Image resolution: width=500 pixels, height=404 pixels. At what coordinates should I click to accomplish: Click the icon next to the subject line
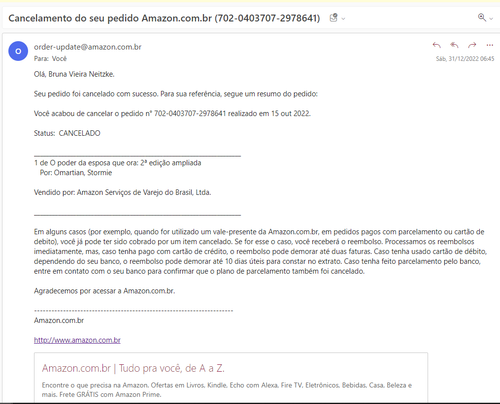pos(333,18)
